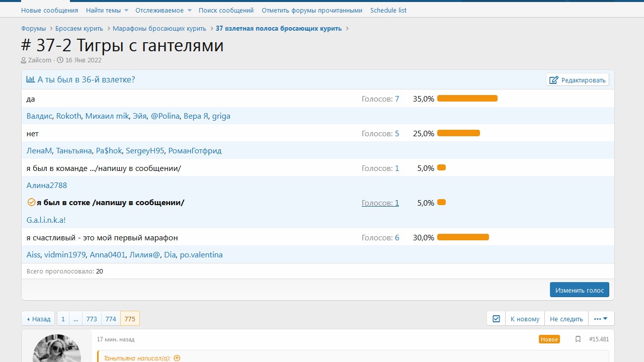Open voter @Polina profile

165,116
